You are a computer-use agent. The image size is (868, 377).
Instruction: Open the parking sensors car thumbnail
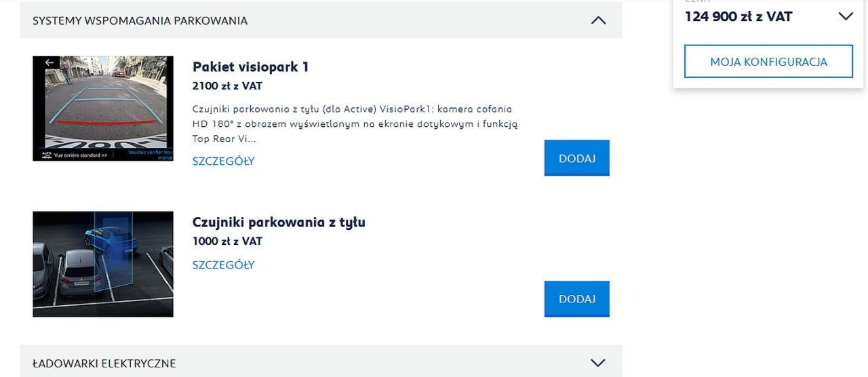pyautogui.click(x=103, y=264)
